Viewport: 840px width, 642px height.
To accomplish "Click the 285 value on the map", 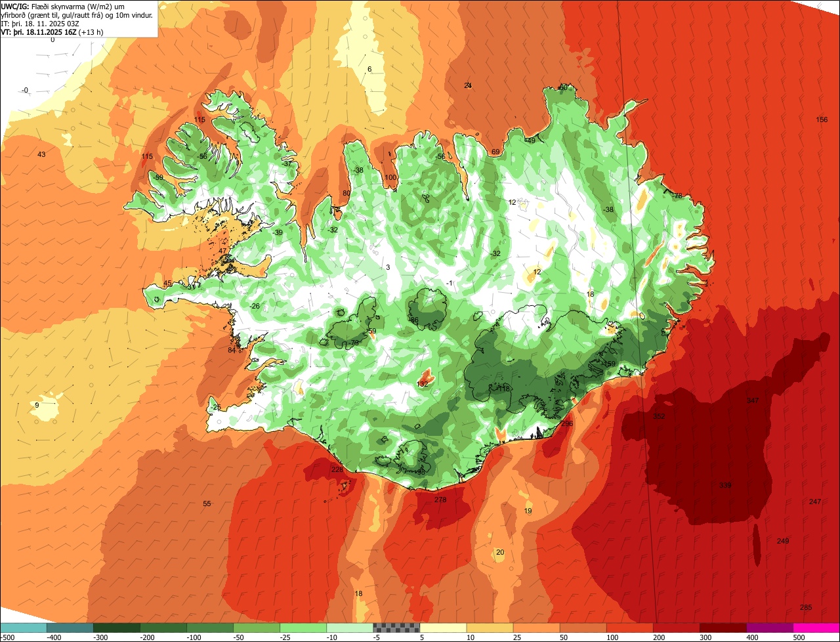I will pos(806,607).
